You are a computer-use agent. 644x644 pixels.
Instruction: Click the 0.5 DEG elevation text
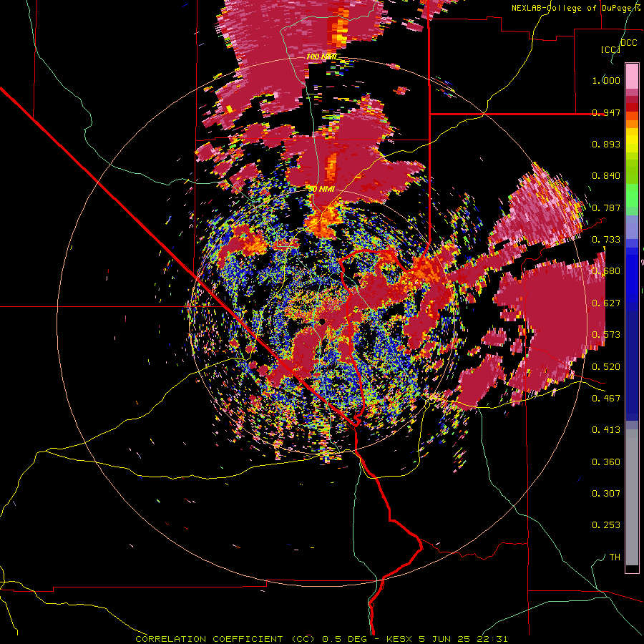click(x=346, y=639)
